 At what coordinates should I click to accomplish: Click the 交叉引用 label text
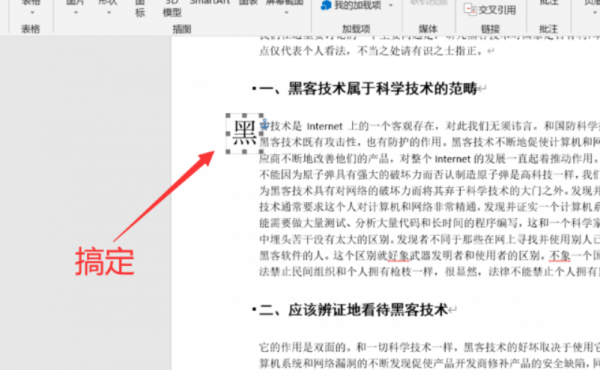[497, 10]
